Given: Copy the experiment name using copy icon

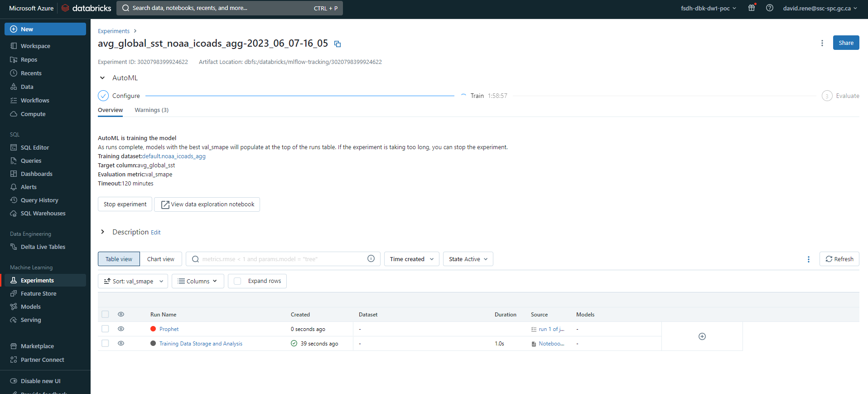Looking at the screenshot, I should 338,44.
